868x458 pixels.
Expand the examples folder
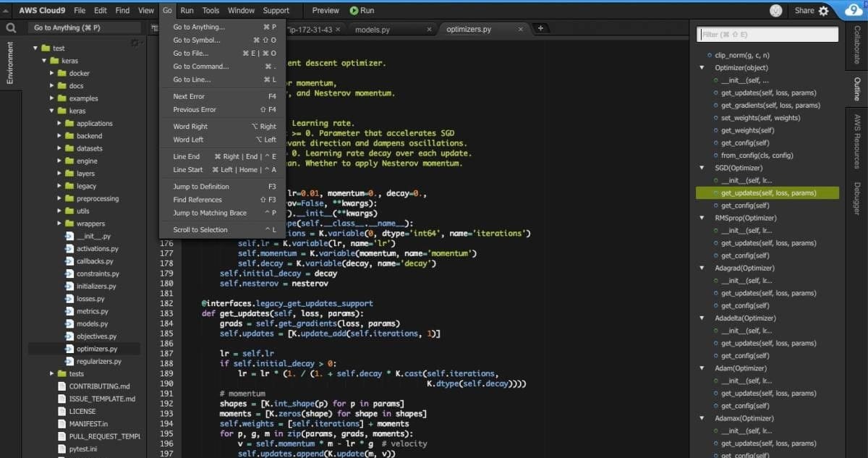coord(51,98)
